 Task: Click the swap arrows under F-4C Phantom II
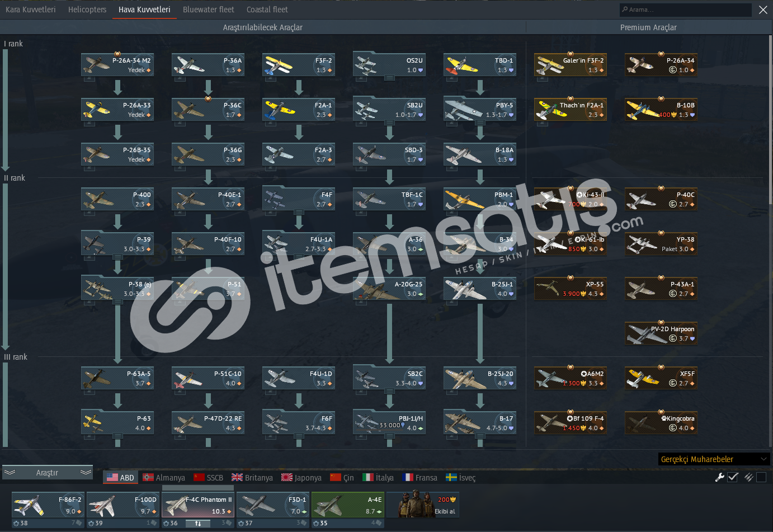coord(198,524)
